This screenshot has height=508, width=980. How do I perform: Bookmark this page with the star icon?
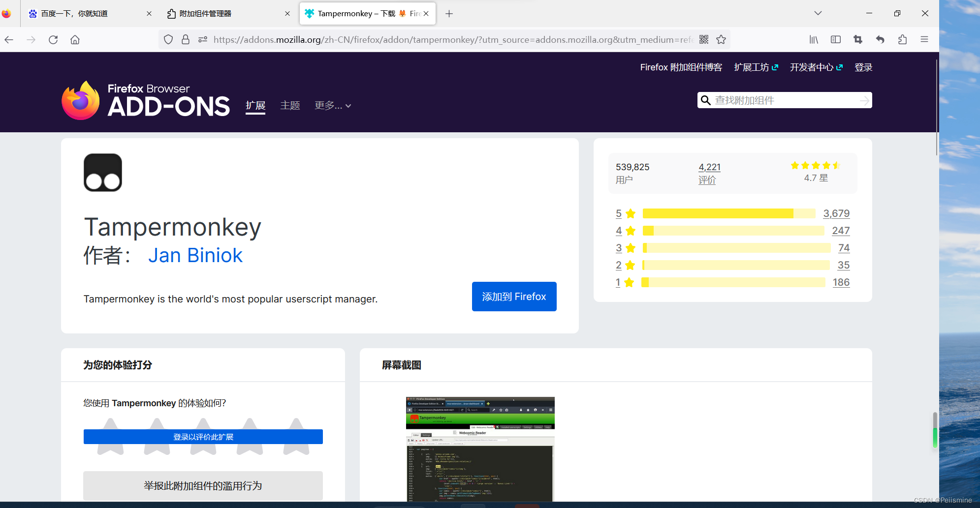point(721,40)
